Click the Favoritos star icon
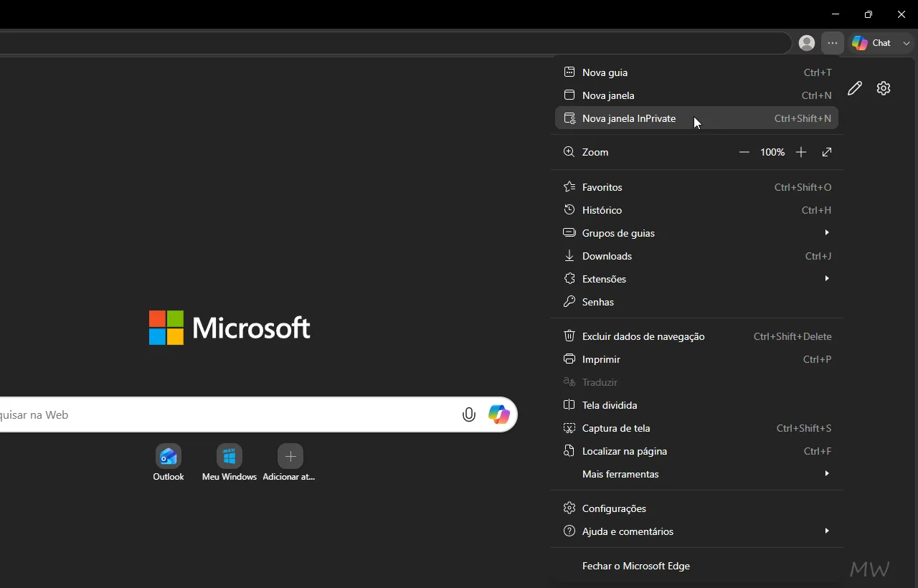Image resolution: width=918 pixels, height=588 pixels. coord(569,187)
